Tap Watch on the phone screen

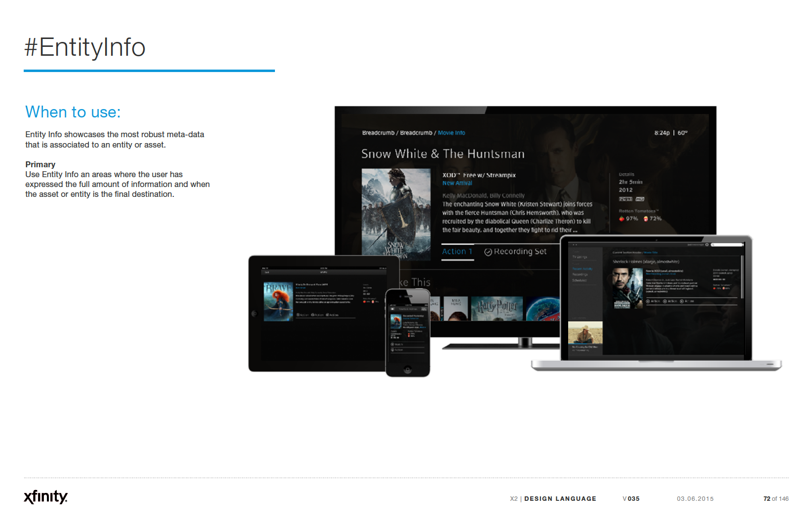tap(407, 344)
